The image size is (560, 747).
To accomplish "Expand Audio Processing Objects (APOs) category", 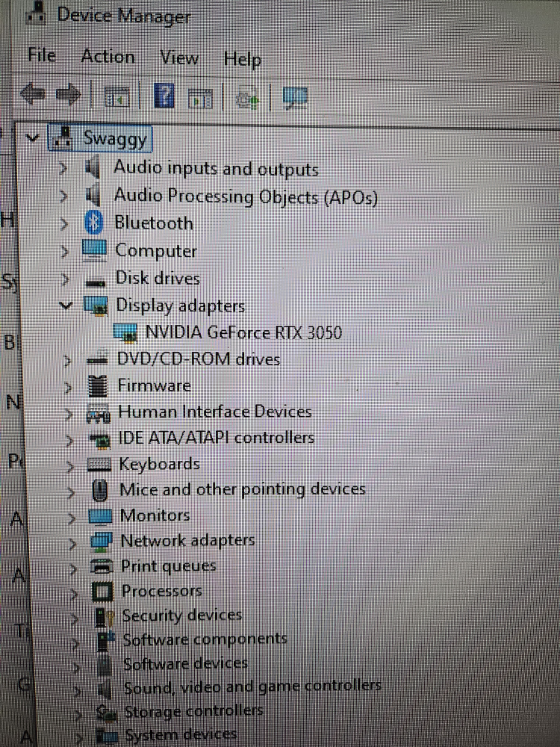I will click(63, 196).
